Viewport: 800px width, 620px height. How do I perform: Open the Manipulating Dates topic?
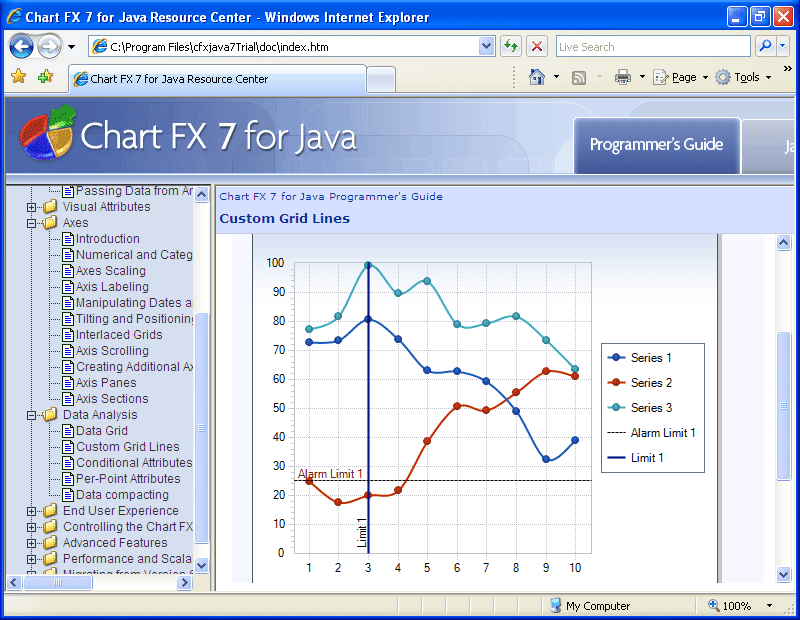134,303
